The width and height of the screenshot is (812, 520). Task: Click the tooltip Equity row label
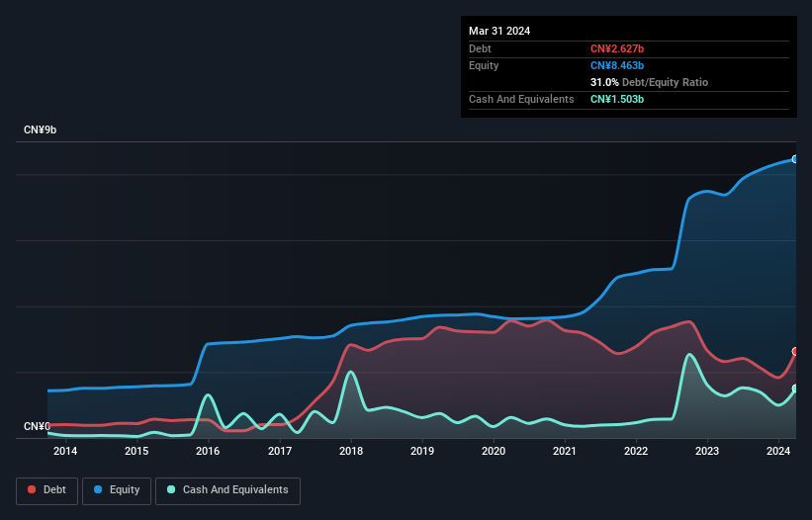pos(484,65)
